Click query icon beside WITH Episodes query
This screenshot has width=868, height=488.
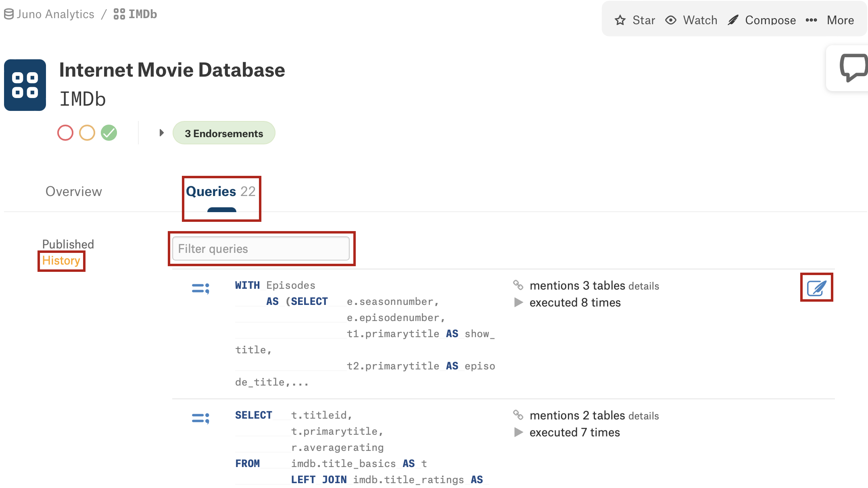point(200,288)
